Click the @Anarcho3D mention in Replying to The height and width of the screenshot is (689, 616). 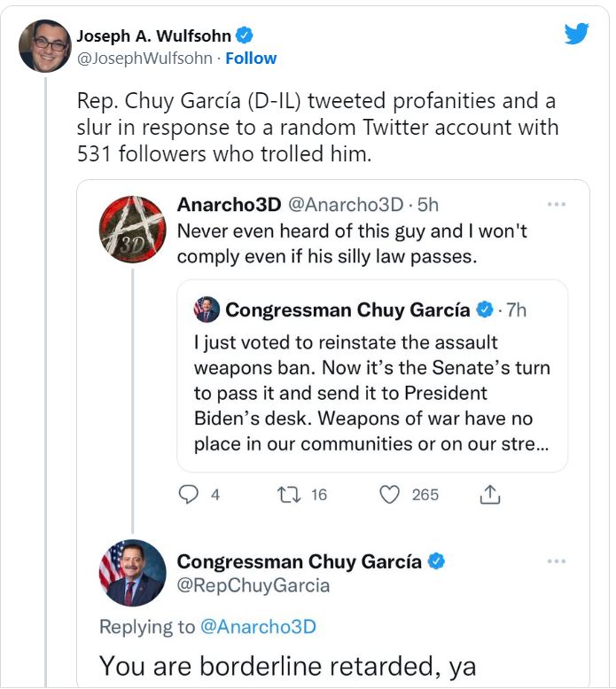258,627
